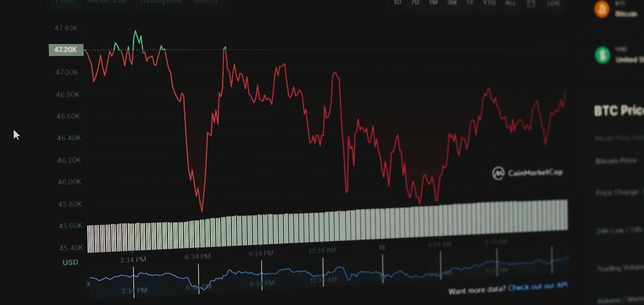
Task: Open the Bitcoin currency selector
Action: tap(626, 14)
